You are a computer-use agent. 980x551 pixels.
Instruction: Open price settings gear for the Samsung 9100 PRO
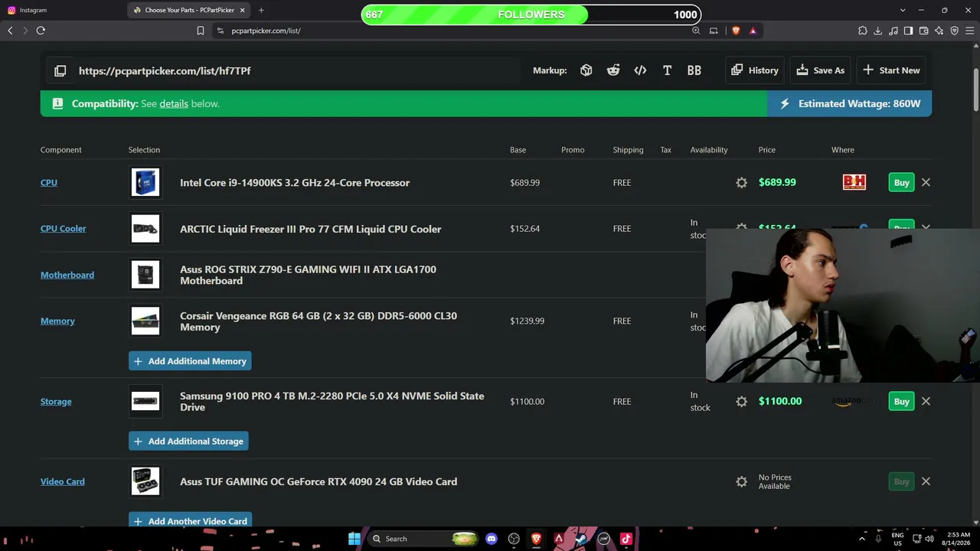click(x=741, y=402)
